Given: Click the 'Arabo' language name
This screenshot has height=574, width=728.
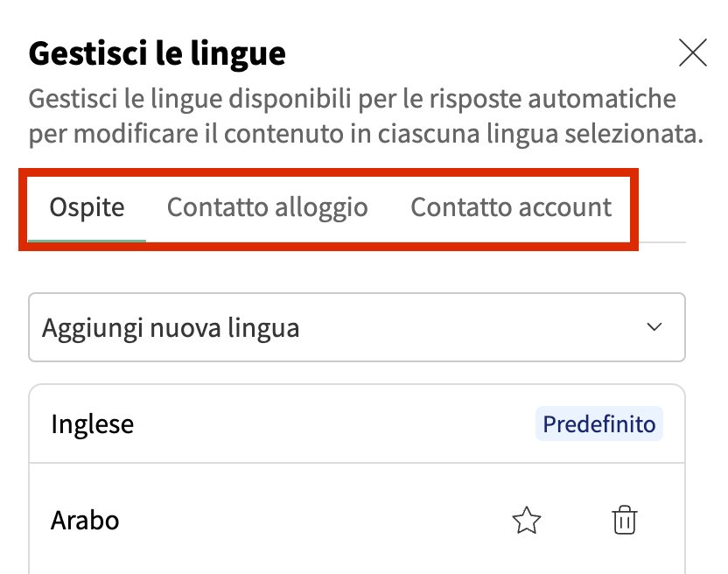Looking at the screenshot, I should pyautogui.click(x=85, y=521).
